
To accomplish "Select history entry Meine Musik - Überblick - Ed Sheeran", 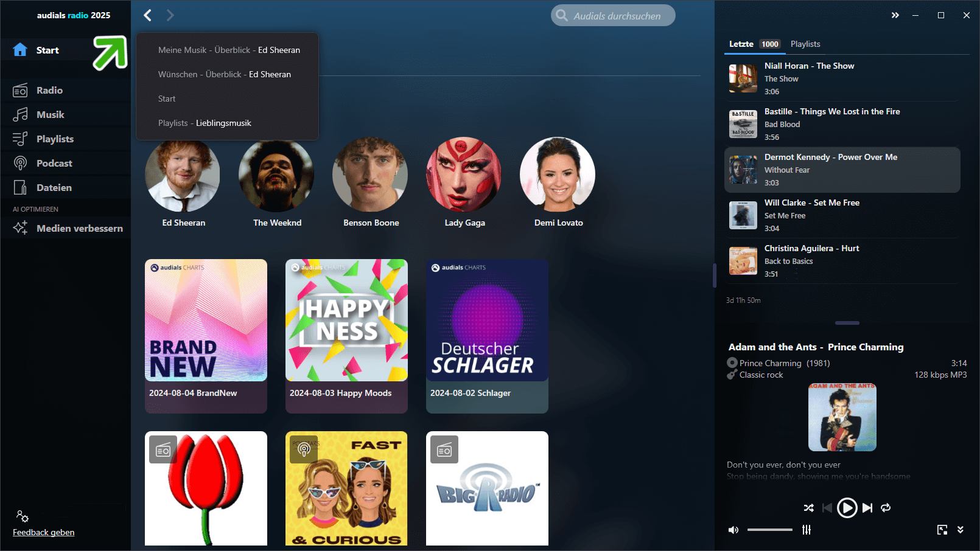I will pyautogui.click(x=229, y=50).
